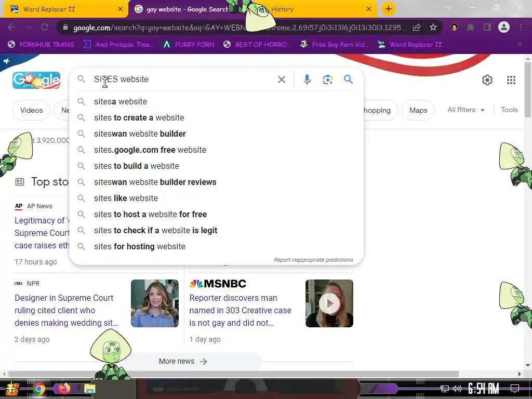Switch to the Word Replacer II tab
The image size is (532, 399).
coord(64,9)
